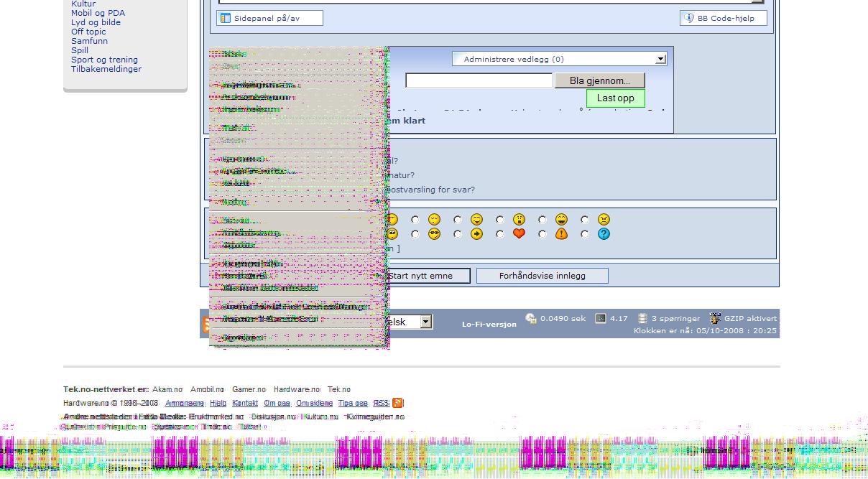Click the happy closed-eyes smiley emoticon

click(476, 220)
